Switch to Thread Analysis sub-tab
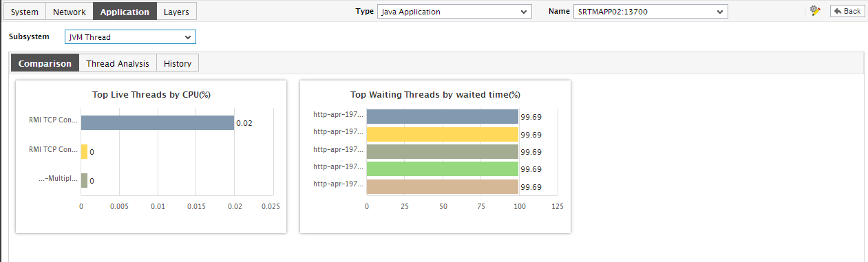The width and height of the screenshot is (868, 262). coord(118,63)
